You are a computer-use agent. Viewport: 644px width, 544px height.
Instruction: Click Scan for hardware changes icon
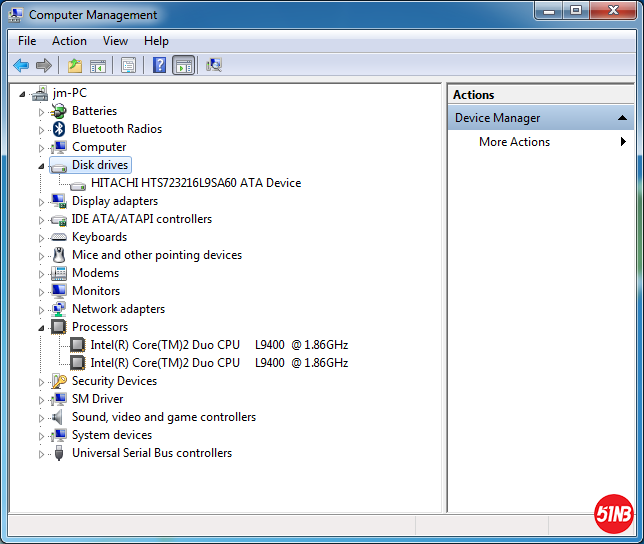coord(213,66)
